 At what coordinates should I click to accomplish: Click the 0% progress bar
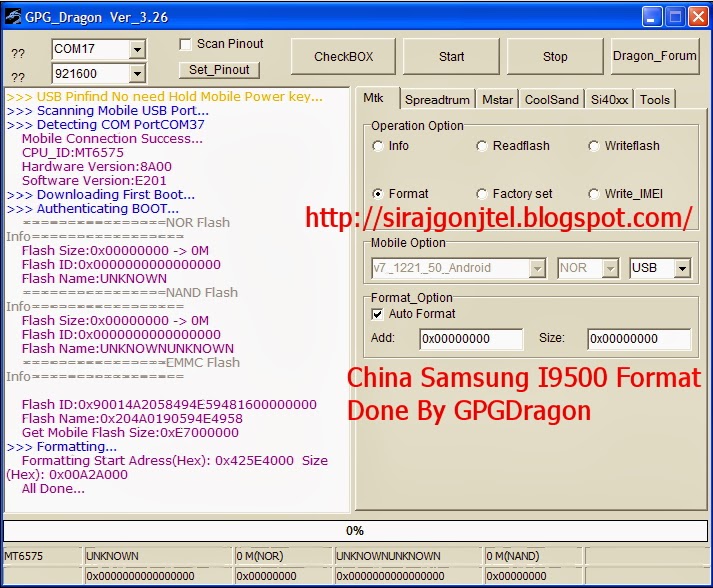355,531
